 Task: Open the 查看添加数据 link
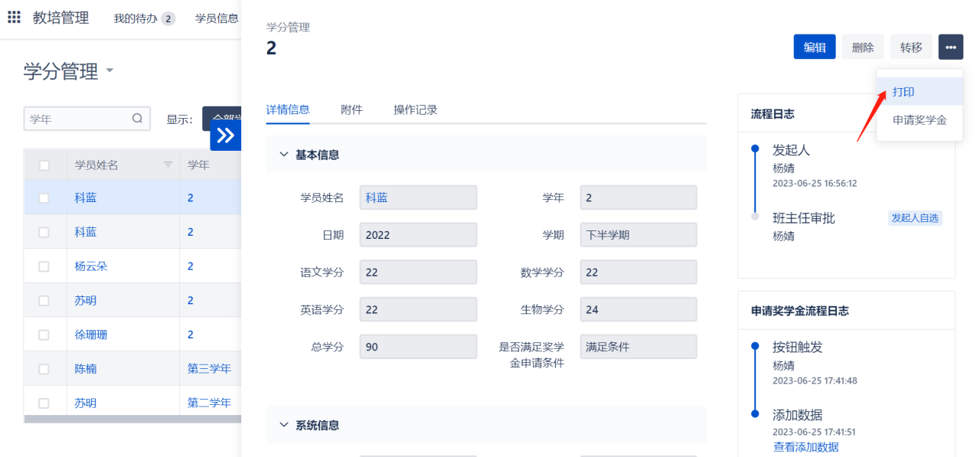tap(805, 447)
